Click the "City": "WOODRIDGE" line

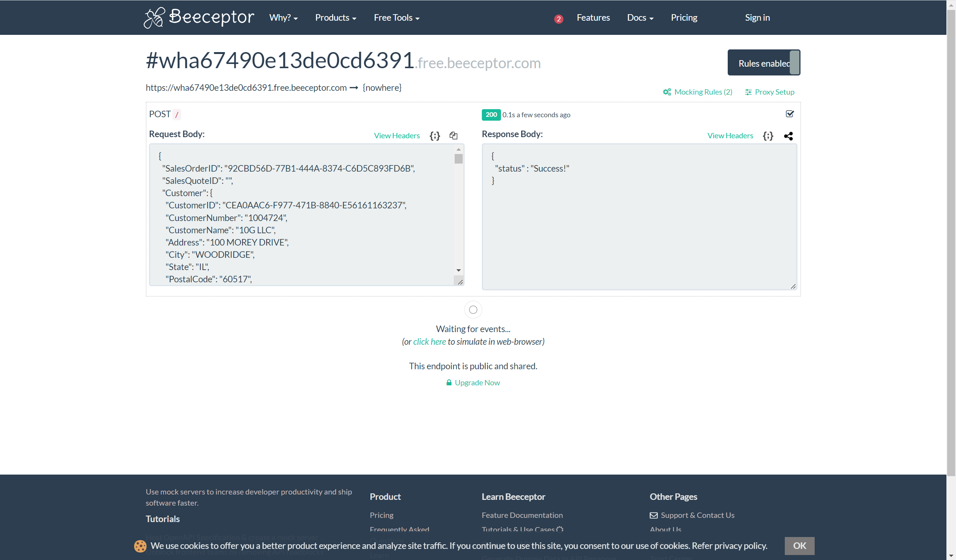(210, 255)
